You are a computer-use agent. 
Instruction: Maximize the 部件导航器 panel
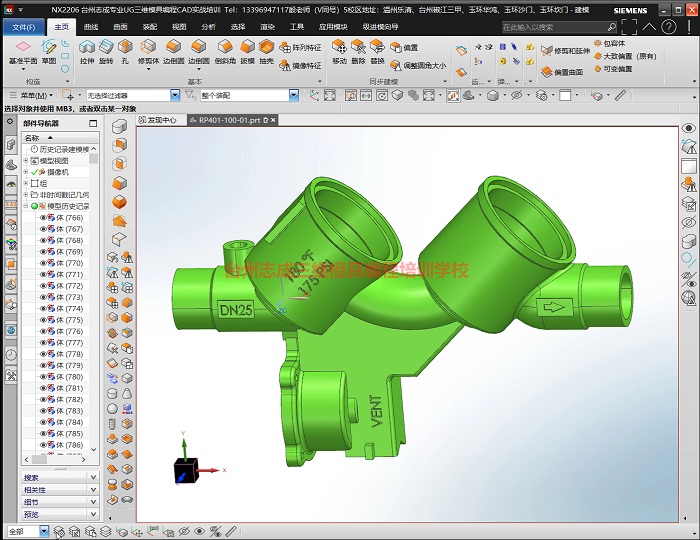pos(93,123)
